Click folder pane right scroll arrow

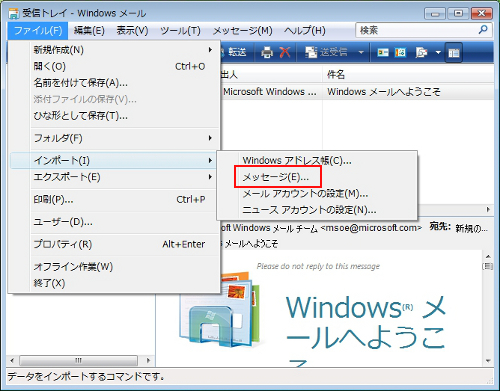[x=148, y=360]
